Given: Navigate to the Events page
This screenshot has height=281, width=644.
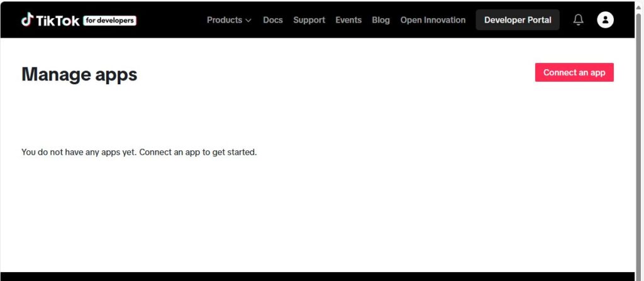Looking at the screenshot, I should tap(348, 20).
